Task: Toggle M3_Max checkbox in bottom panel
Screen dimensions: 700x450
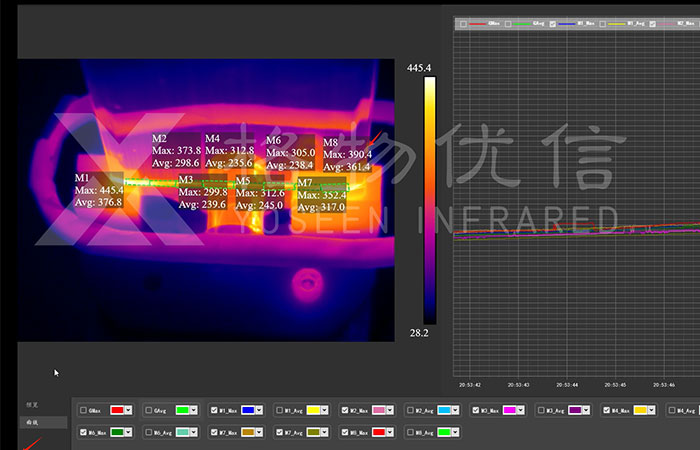Action: pos(475,410)
